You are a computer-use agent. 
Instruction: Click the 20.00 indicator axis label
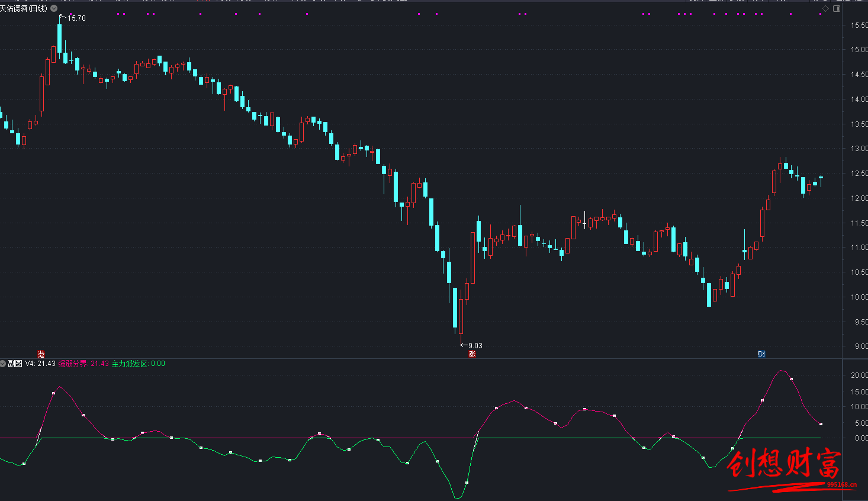[859, 375]
